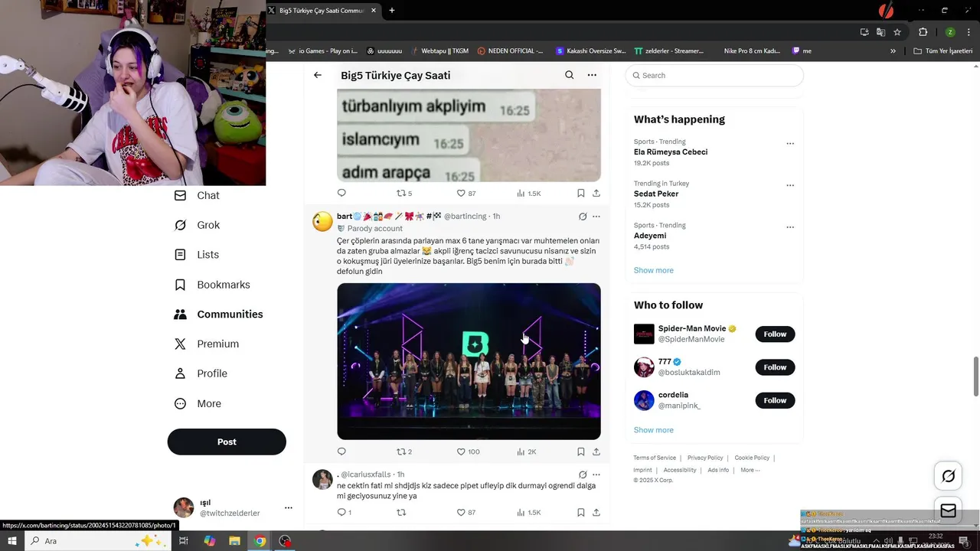Screen dimensions: 980x551
Task: Open the @bartincing handle link
Action: [465, 217]
